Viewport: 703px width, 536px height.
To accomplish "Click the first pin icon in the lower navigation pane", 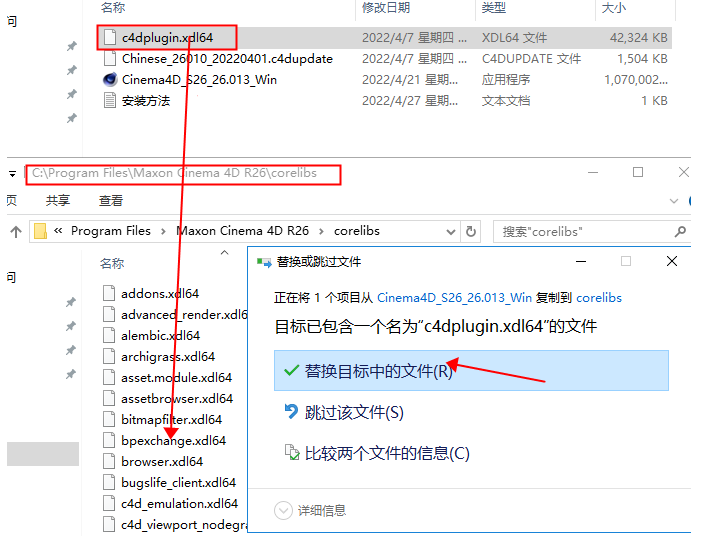I will coord(71,303).
